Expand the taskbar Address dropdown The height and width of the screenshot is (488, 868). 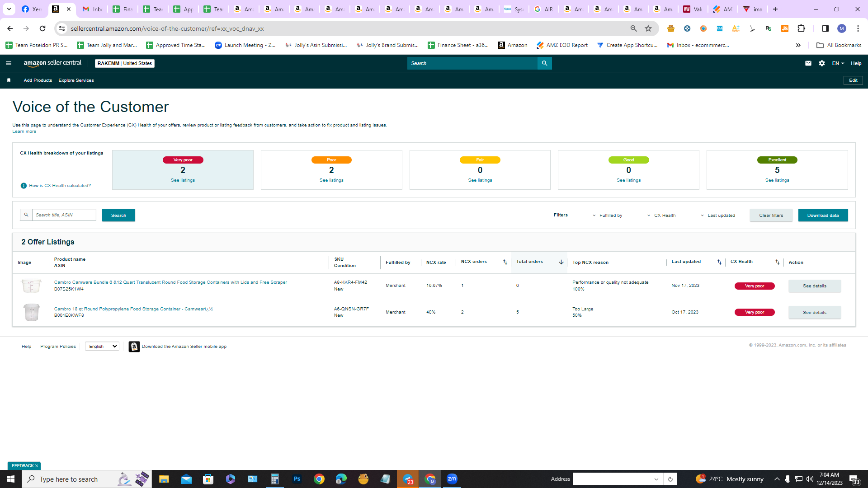point(656,479)
